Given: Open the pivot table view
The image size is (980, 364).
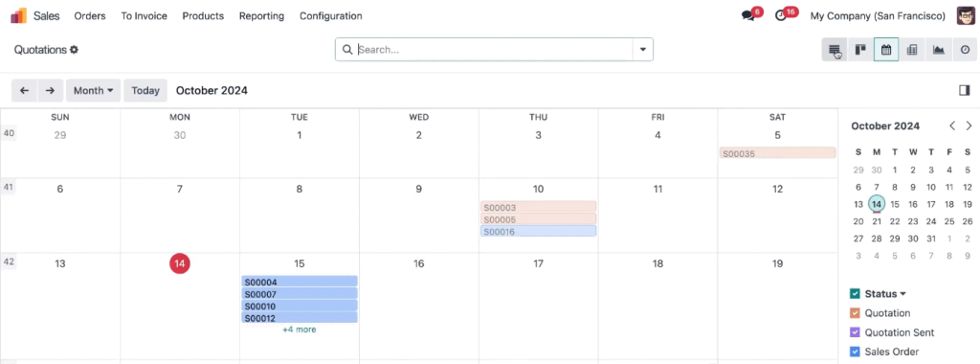Looking at the screenshot, I should point(912,50).
